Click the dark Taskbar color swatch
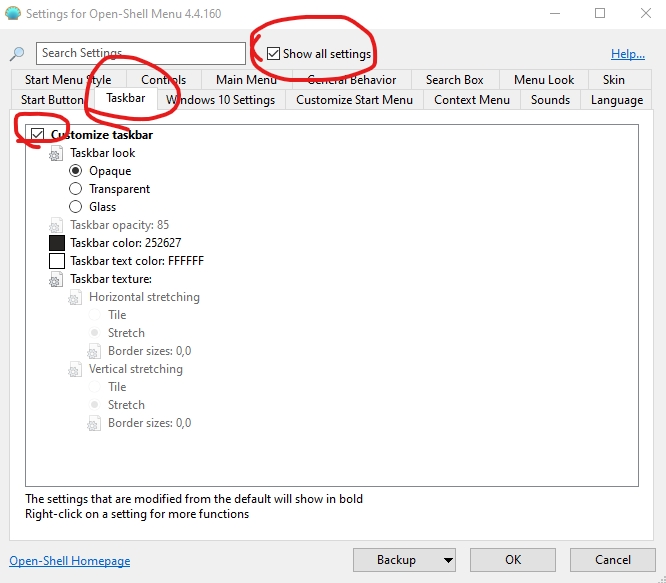Image resolution: width=666 pixels, height=583 pixels. point(57,243)
